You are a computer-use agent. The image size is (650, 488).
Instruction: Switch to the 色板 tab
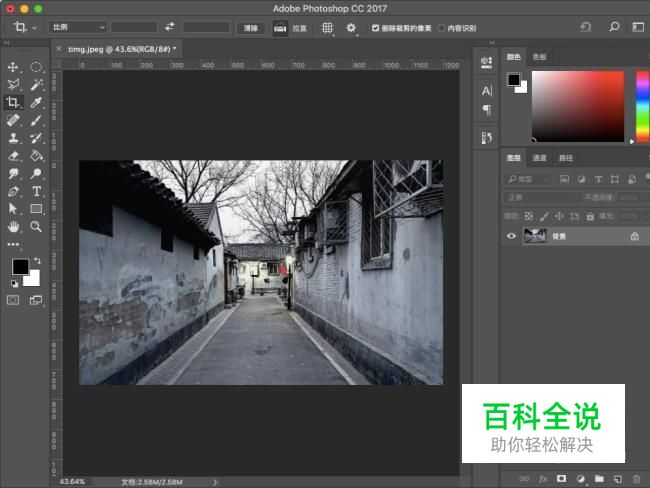[x=540, y=57]
